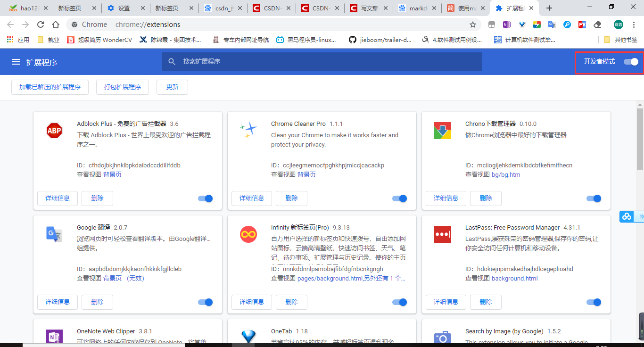Screen dimensions: 644x347
Task: Reload the current page
Action: pos(41,25)
